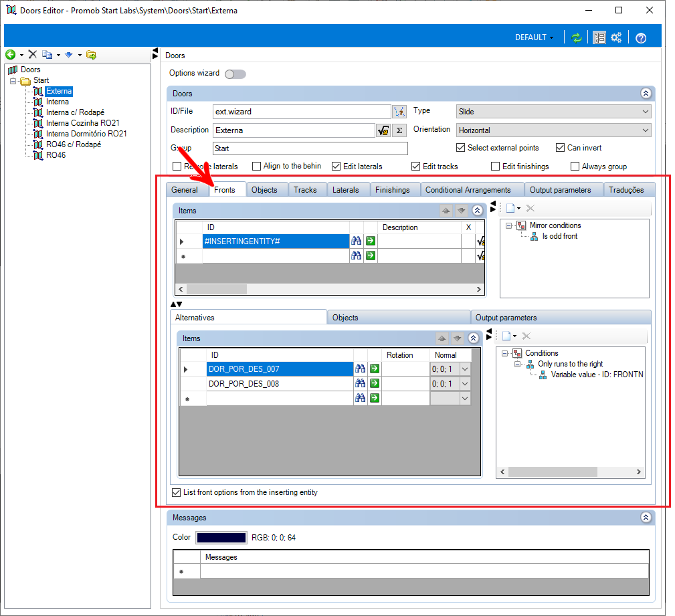Open Normal dropdown for DOR_POR_DES_007
Screen dimensions: 675x616
465,369
